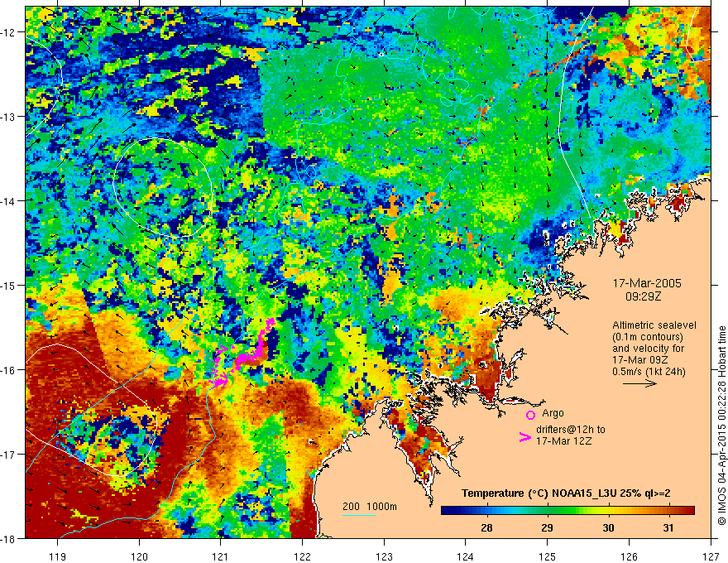Click the Argo legend label
The width and height of the screenshot is (728, 563).
553,413
